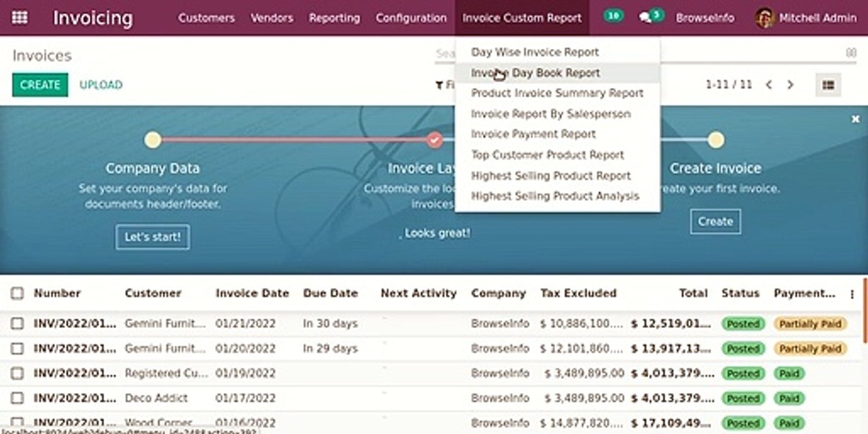The height and width of the screenshot is (434, 868).
Task: Sort by the Status column header
Action: [x=740, y=294]
